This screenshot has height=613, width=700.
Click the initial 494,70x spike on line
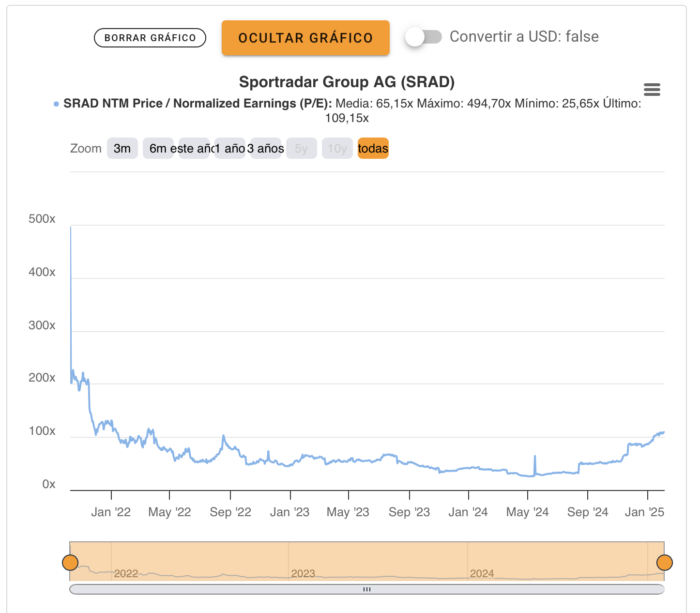[71, 228]
